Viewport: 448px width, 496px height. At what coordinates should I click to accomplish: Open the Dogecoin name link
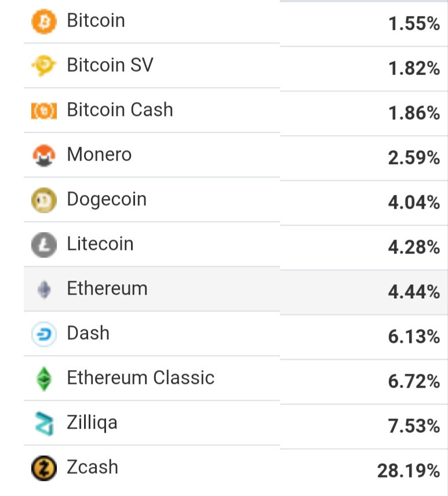click(x=107, y=200)
